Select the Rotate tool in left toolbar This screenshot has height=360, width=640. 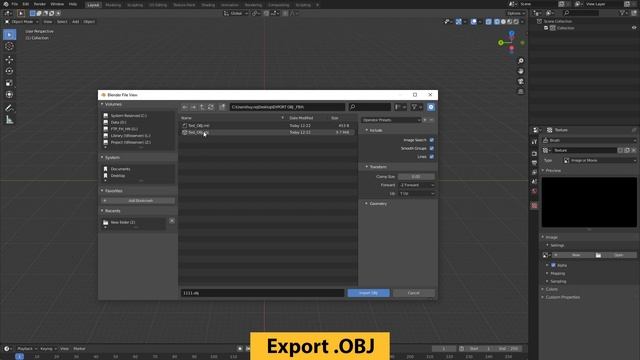tap(9, 71)
